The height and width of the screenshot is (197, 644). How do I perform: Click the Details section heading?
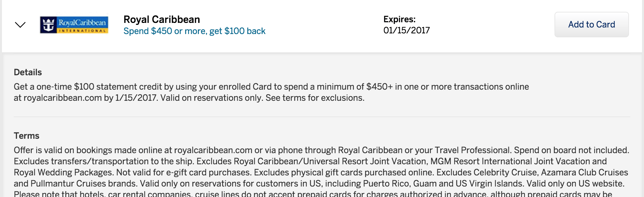28,72
